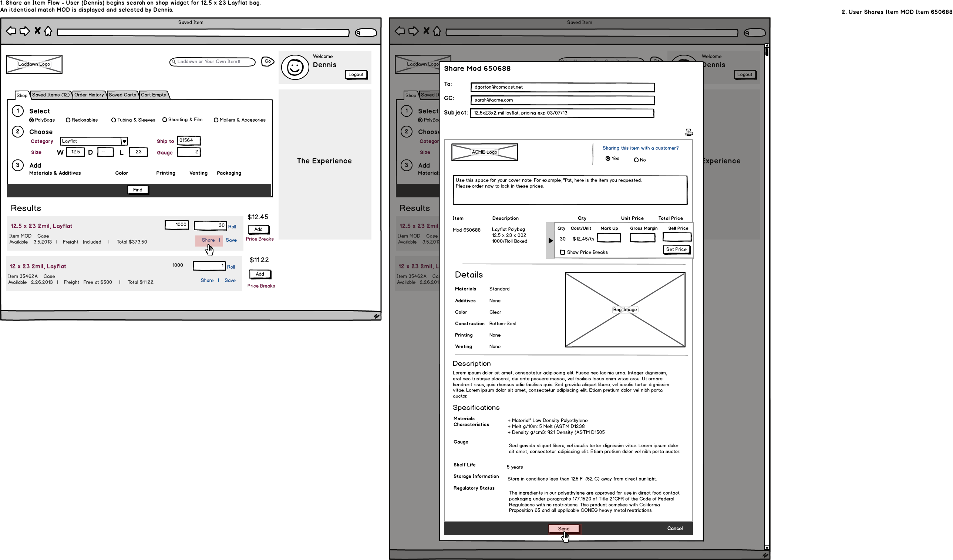This screenshot has width=953, height=560.
Task: Click the Gross Margin input box
Action: coord(643,238)
